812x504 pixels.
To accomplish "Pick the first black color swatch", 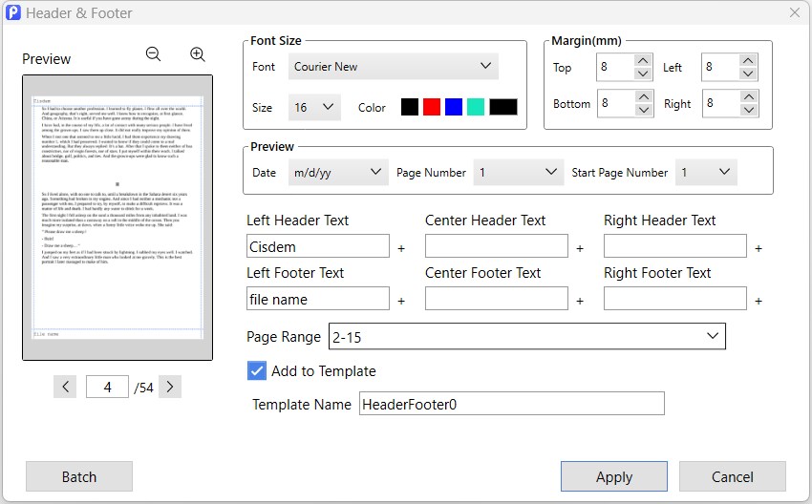I will (x=410, y=107).
